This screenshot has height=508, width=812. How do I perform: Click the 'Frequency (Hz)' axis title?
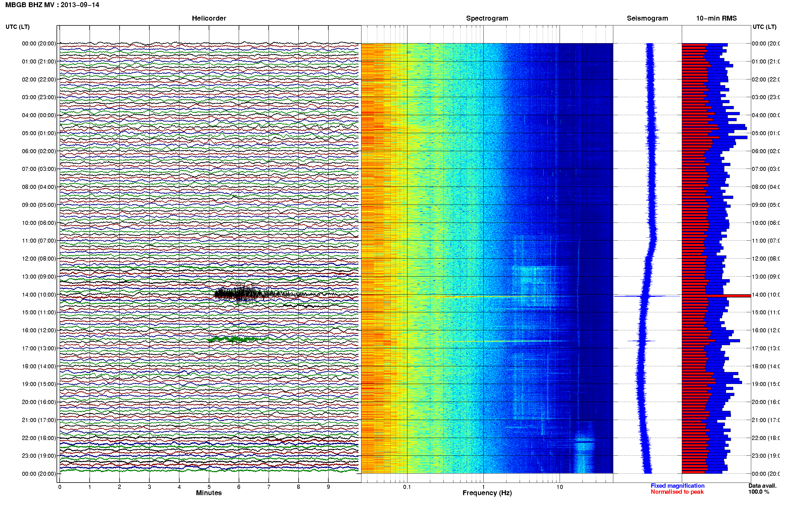point(487,493)
